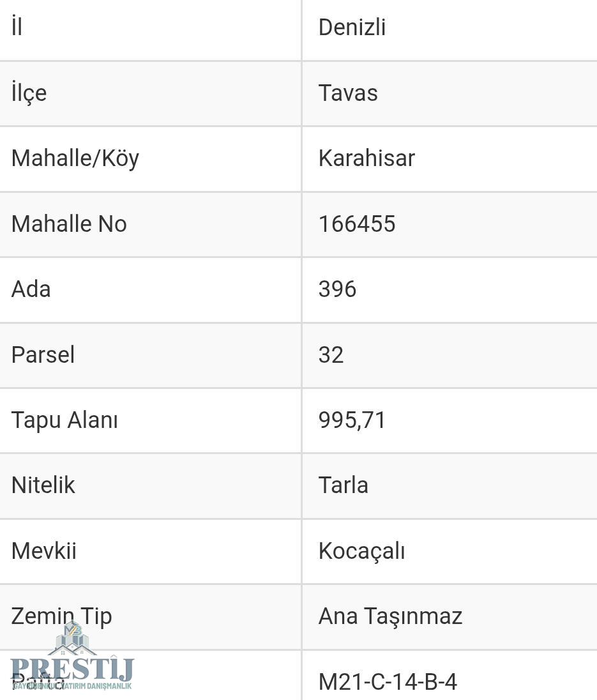The height and width of the screenshot is (700, 597).
Task: Select the map sheet code M21-C-14-B-4
Action: click(x=388, y=682)
